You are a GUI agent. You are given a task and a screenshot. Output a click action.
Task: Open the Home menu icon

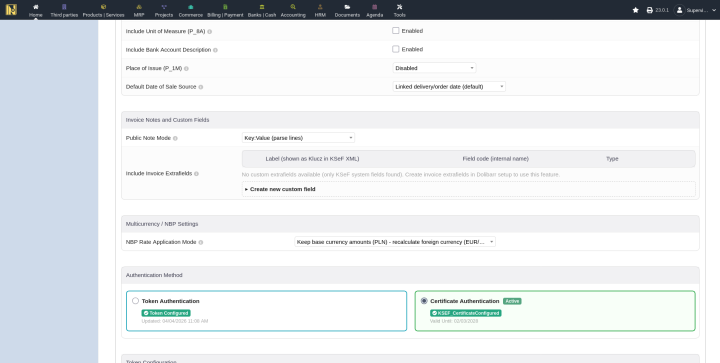(36, 7)
